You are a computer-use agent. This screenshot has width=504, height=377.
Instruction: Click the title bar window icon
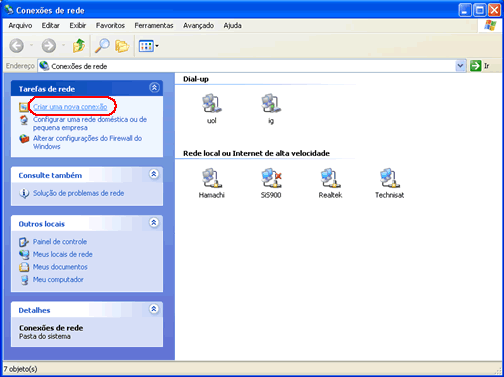(9, 10)
